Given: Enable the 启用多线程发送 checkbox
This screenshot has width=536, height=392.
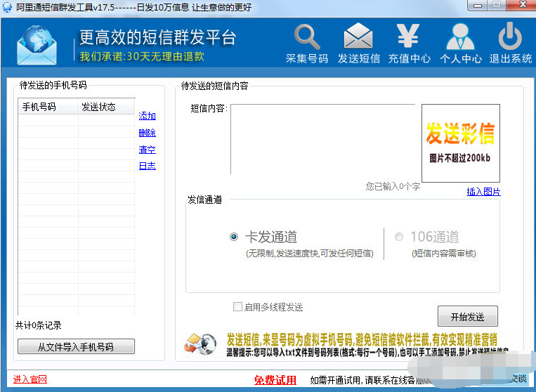Looking at the screenshot, I should pyautogui.click(x=237, y=307).
